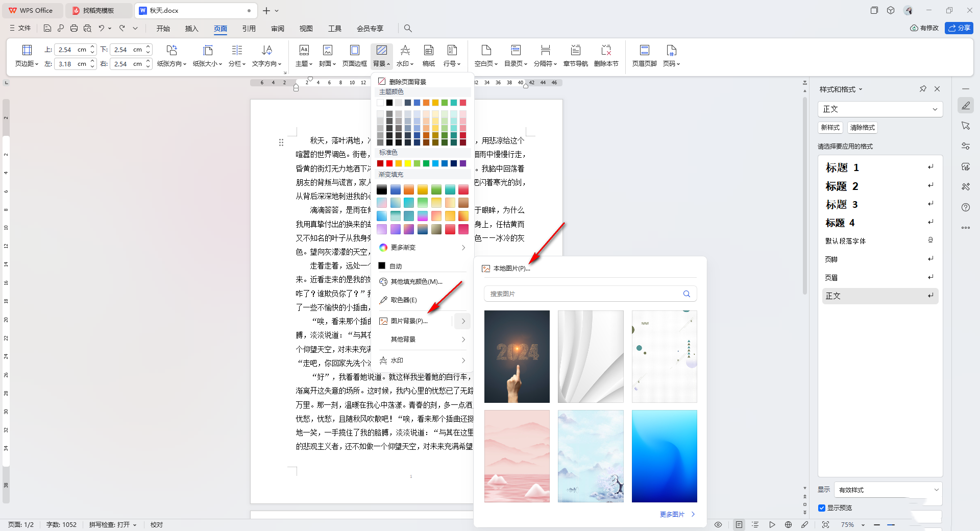Click the 新样式 button
The width and height of the screenshot is (980, 531).
coord(830,127)
